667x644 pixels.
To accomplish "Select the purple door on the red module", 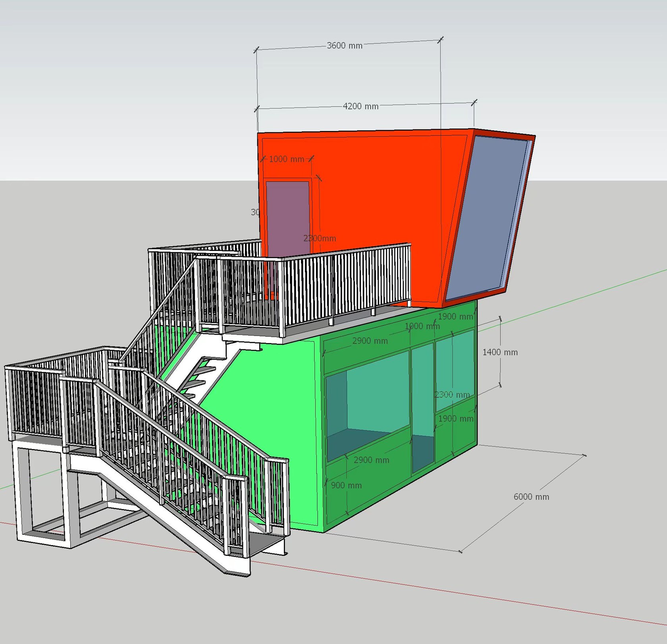I will (288, 218).
